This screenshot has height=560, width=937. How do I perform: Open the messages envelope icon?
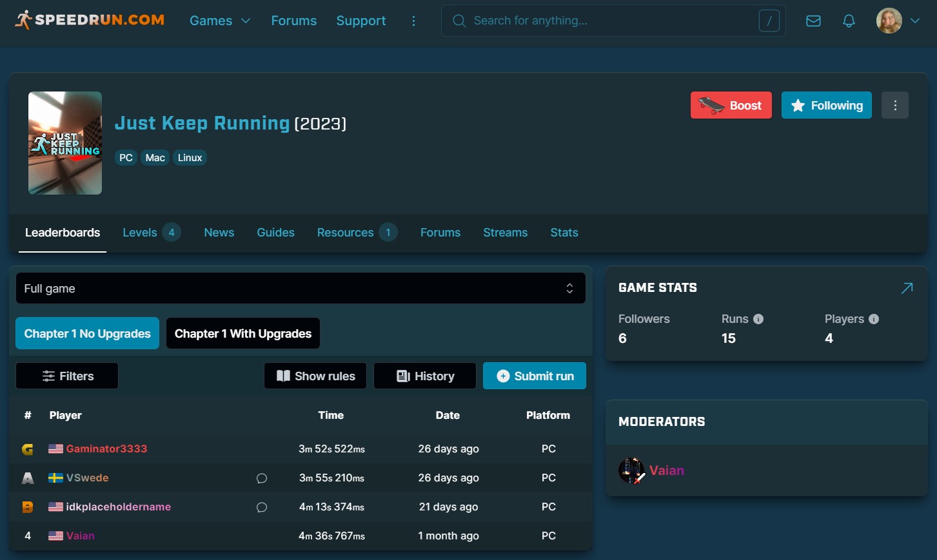pyautogui.click(x=814, y=21)
